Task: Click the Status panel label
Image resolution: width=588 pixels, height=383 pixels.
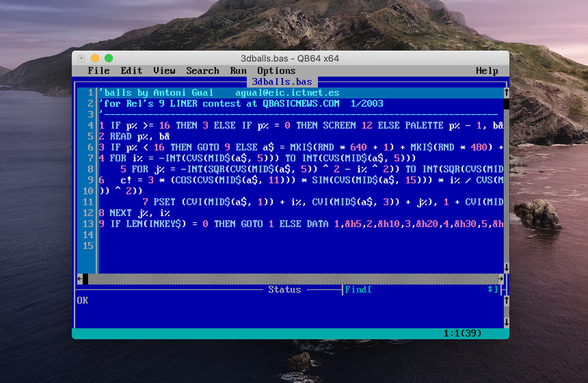Action: tap(284, 290)
